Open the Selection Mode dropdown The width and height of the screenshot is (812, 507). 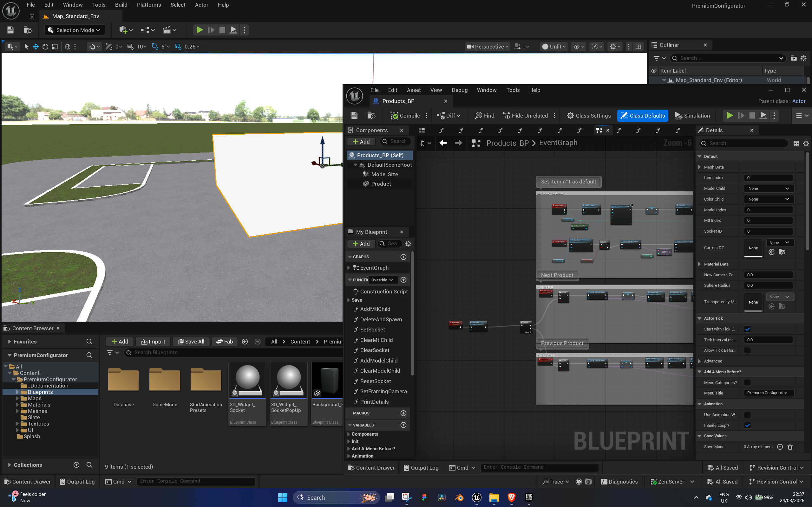pyautogui.click(x=75, y=30)
